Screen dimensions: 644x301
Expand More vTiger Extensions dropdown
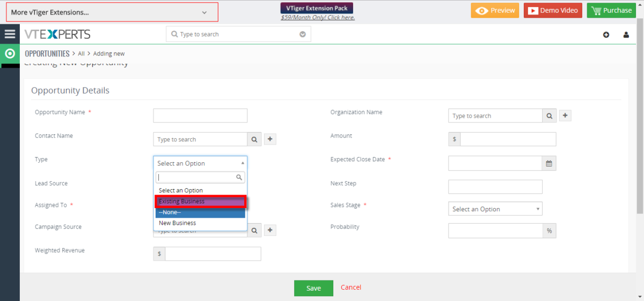tap(112, 12)
